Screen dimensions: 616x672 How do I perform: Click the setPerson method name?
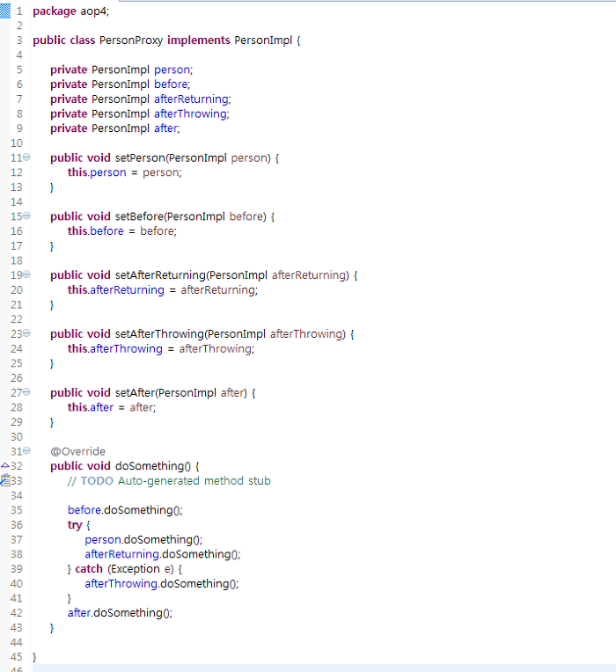tap(140, 157)
